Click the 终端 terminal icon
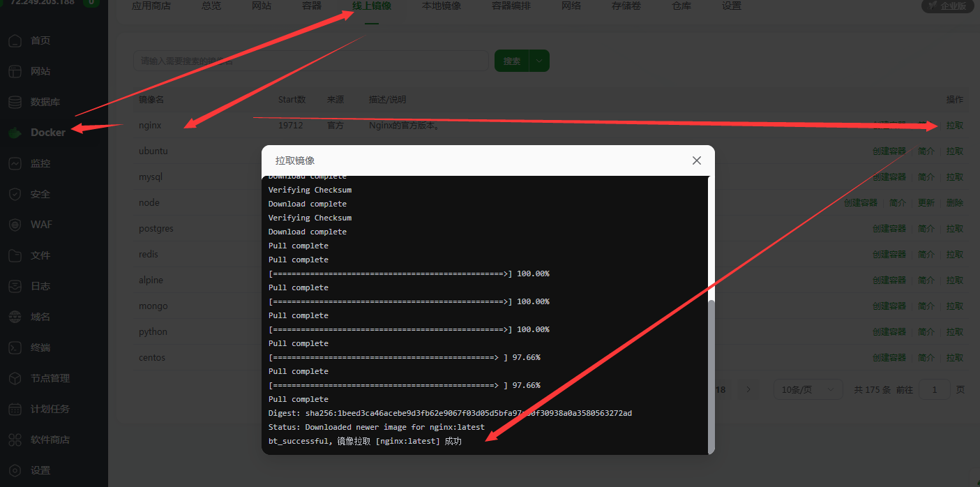 pos(15,347)
